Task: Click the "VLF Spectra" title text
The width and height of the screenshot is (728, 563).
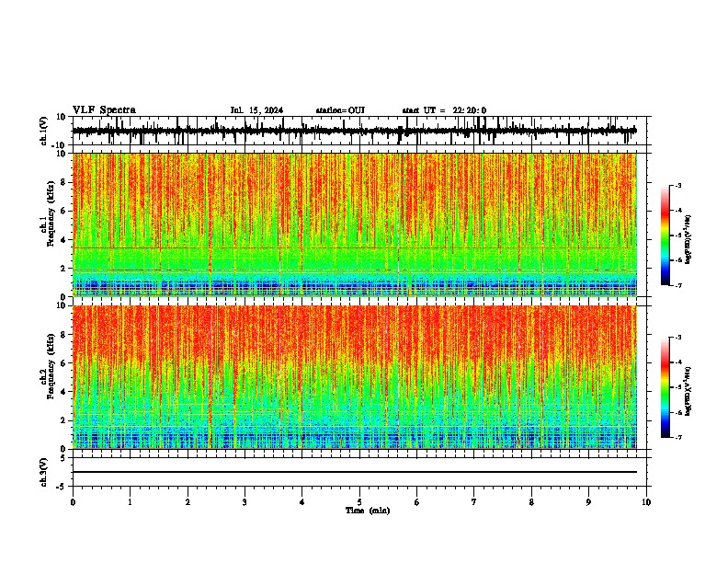Action: click(x=104, y=110)
